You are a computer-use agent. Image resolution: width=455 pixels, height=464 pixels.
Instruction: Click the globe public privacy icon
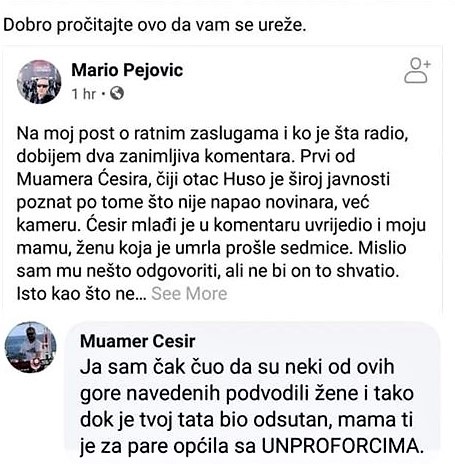coord(117,93)
